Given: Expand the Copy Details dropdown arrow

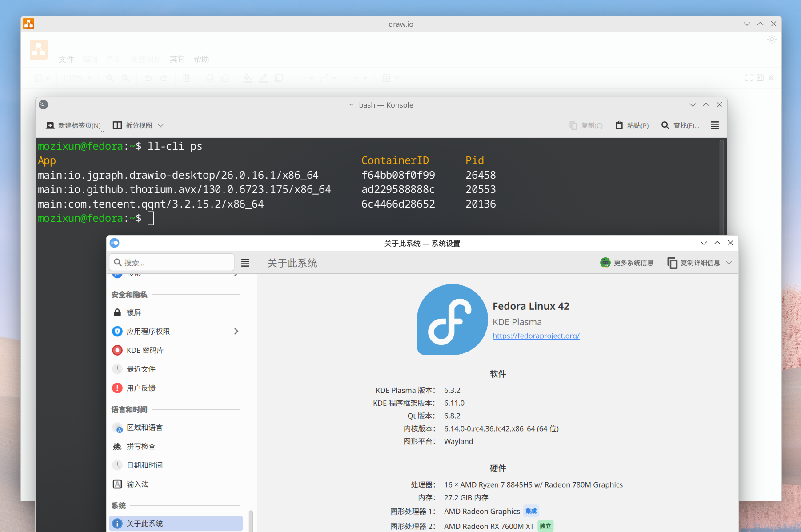Looking at the screenshot, I should point(729,263).
